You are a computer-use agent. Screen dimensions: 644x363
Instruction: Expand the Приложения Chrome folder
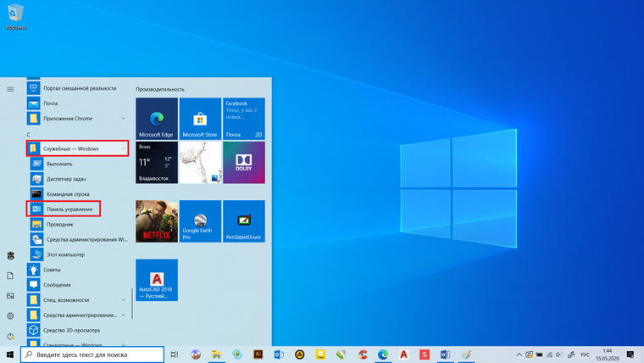click(x=77, y=119)
